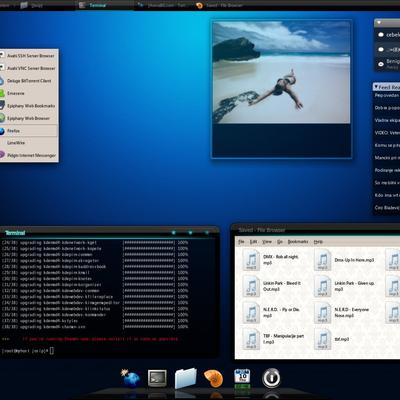The height and width of the screenshot is (400, 400).
Task: Click 'Dmx-Up In Here.mp3' filename label
Action: (354, 260)
